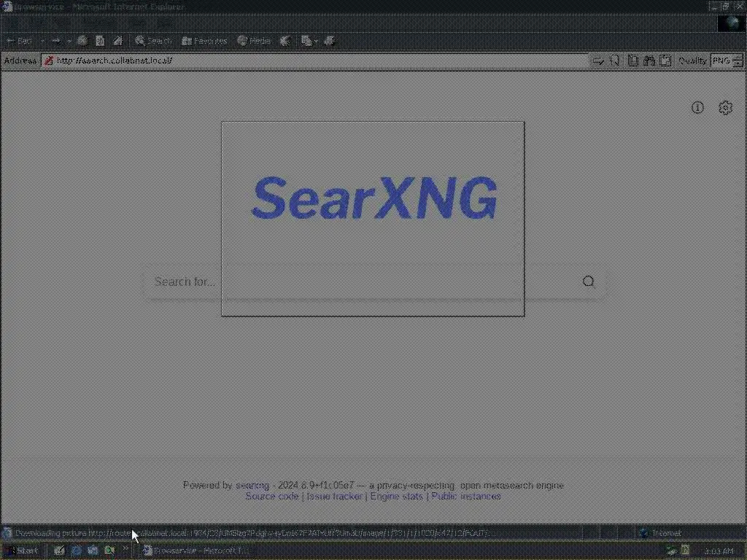
Task: Open the Search pane from the toolbar
Action: [153, 41]
